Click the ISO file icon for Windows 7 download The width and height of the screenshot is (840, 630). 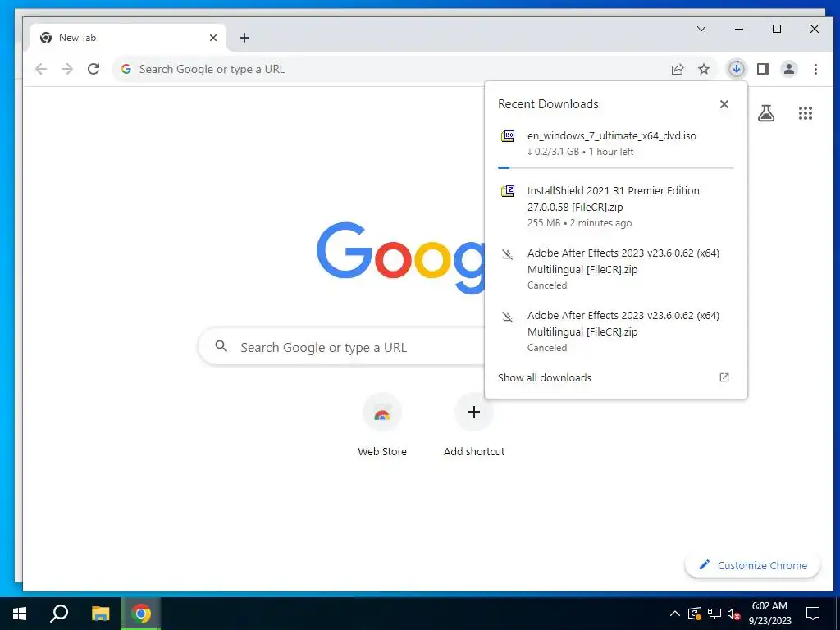[x=507, y=136]
